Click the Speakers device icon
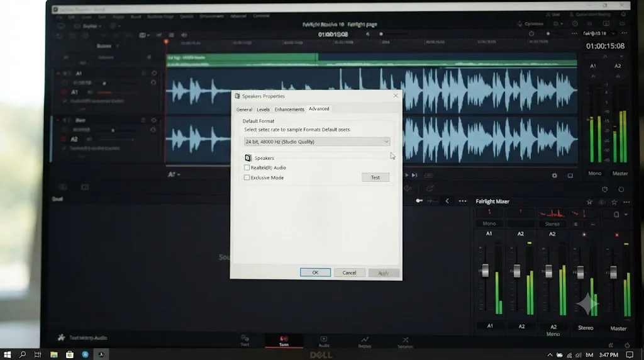The width and height of the screenshot is (644, 360). (248, 158)
